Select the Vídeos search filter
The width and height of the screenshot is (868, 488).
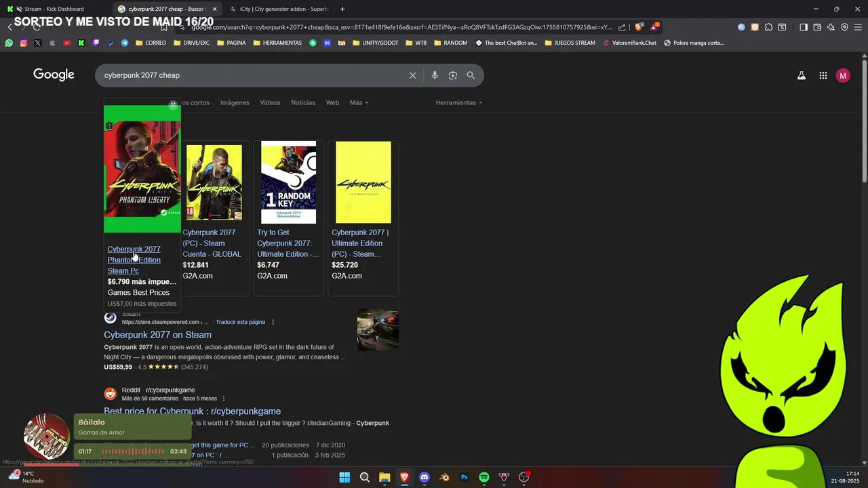click(270, 103)
